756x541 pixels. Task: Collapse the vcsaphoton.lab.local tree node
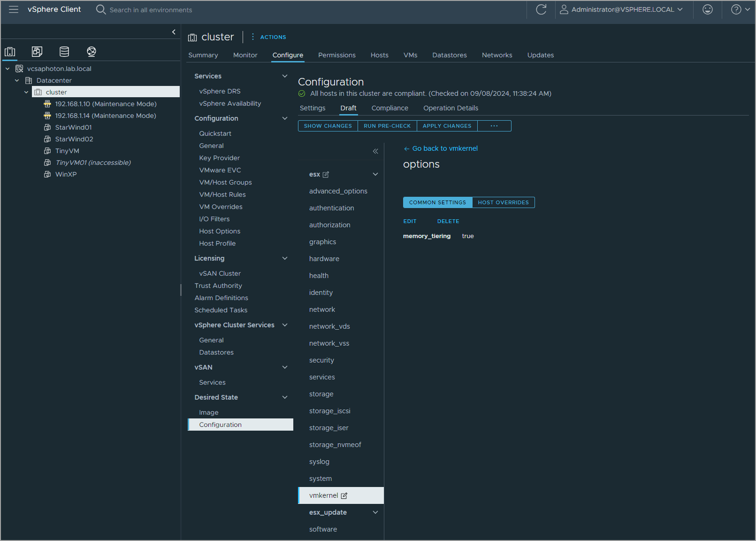point(8,69)
